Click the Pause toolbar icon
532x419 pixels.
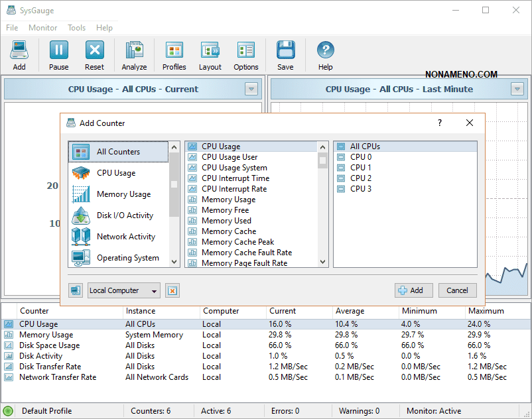coord(58,54)
